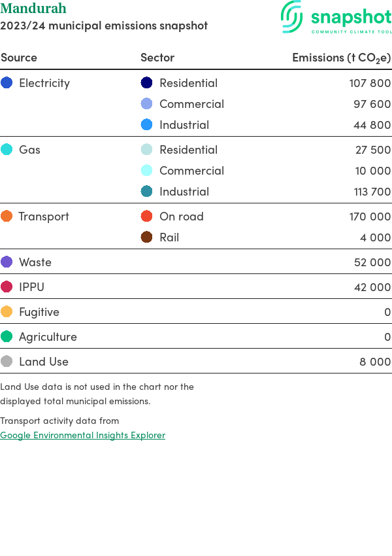Open Google Environmental Insights Explorer link

coord(82,435)
